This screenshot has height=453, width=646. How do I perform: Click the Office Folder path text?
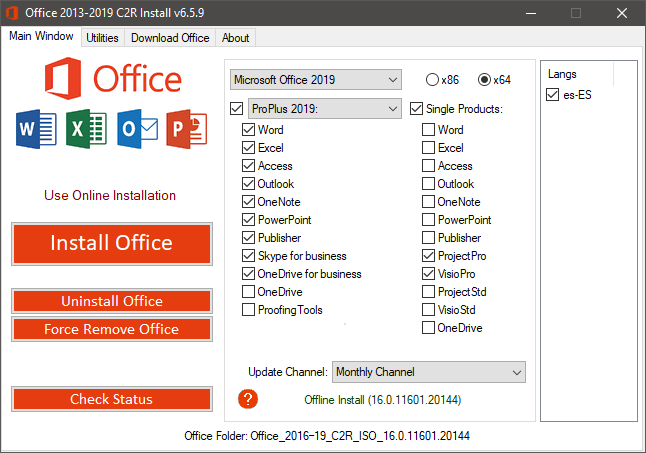tap(327, 436)
